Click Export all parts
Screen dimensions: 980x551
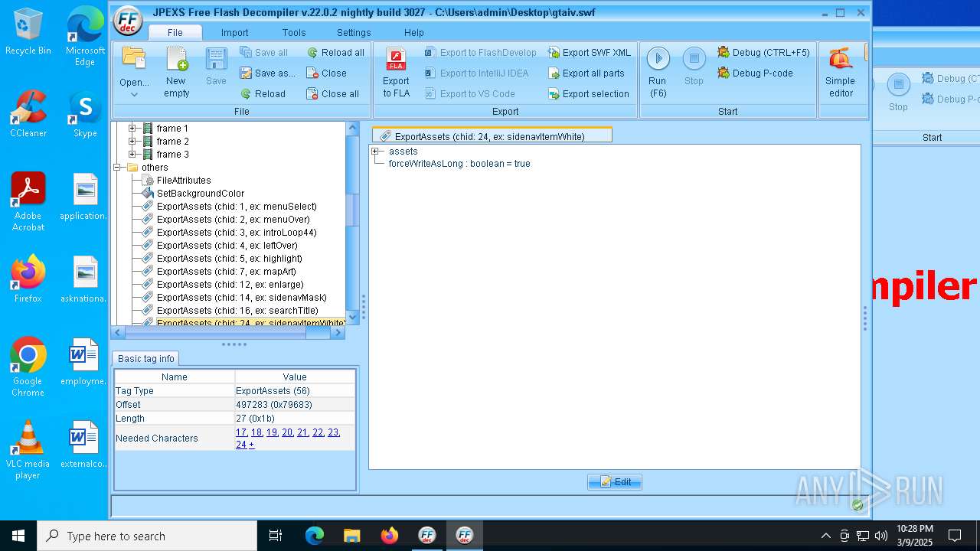click(586, 73)
